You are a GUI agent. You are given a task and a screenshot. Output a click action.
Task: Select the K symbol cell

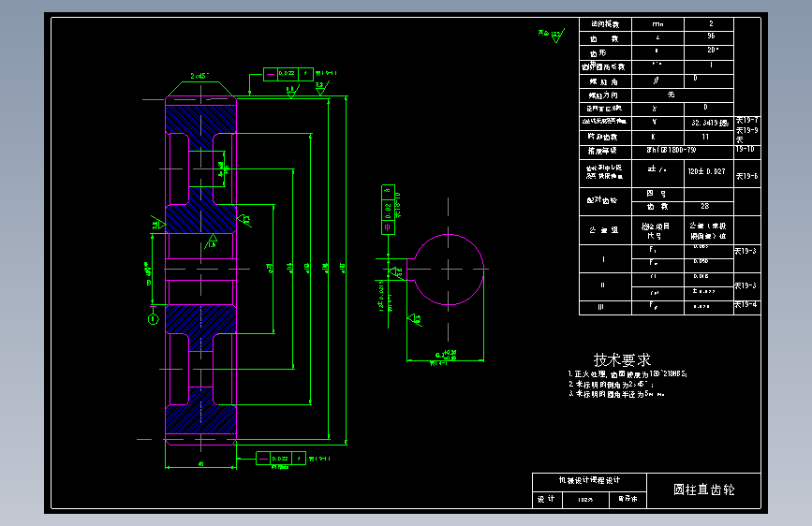pos(657,138)
